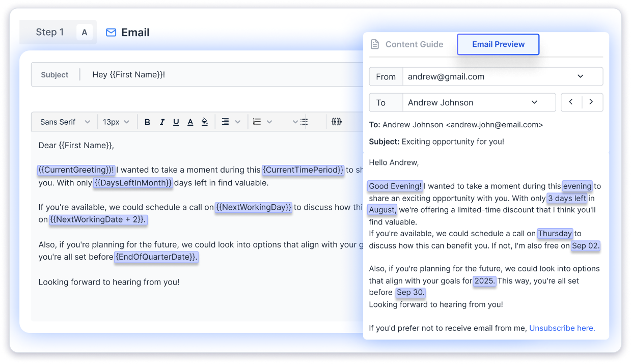Underline the selected text
631x364 pixels.
point(176,122)
